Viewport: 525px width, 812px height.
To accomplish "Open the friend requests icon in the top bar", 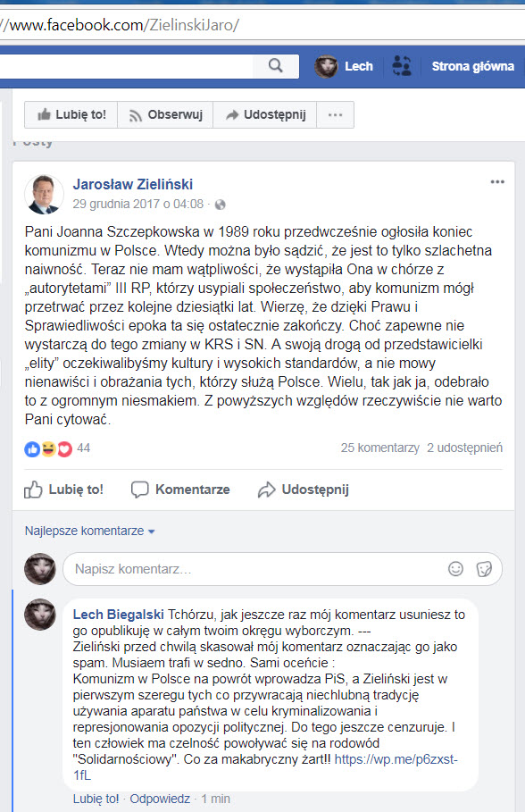I will [x=401, y=65].
